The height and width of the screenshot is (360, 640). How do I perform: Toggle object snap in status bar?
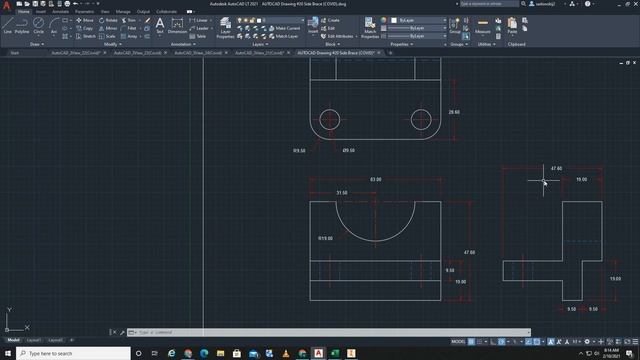pos(537,342)
